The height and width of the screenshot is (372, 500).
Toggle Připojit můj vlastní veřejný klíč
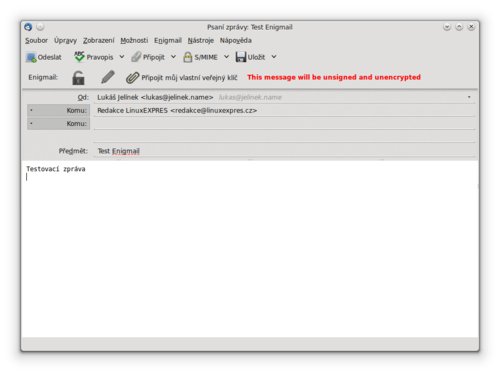coord(182,78)
